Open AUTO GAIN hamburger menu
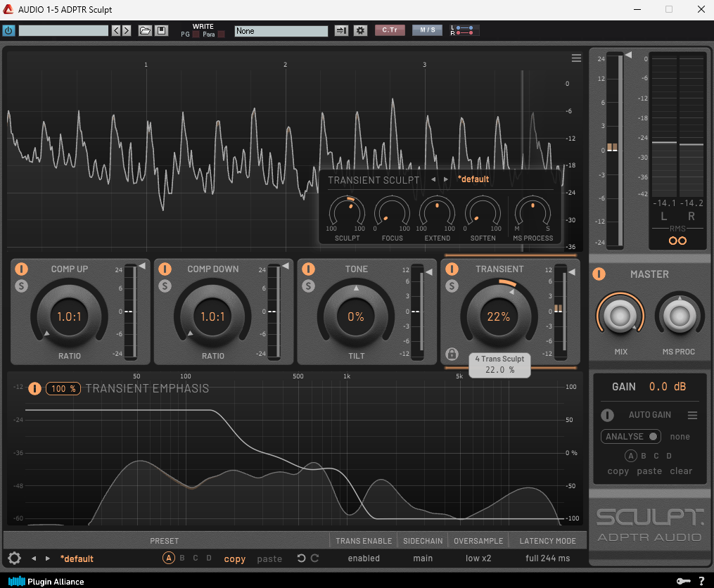 692,415
